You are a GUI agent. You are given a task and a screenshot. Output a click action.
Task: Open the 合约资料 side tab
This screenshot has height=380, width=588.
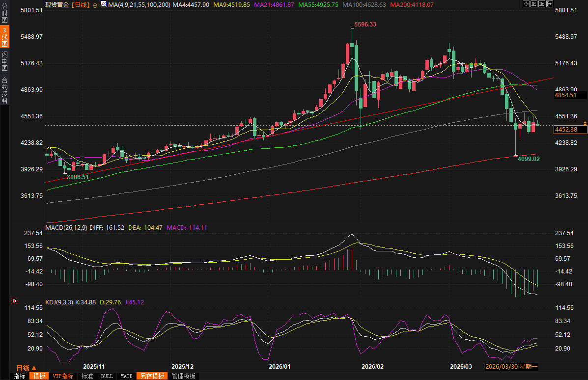pos(4,90)
